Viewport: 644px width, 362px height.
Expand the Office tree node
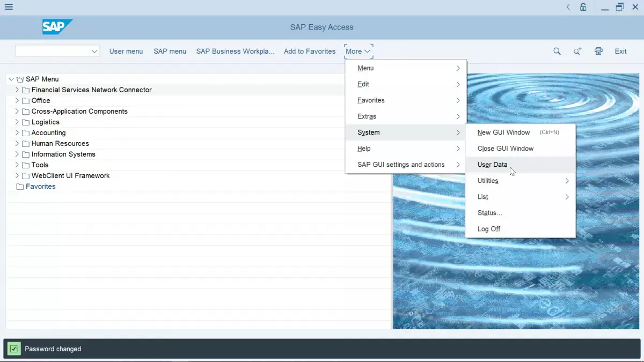[x=17, y=100]
